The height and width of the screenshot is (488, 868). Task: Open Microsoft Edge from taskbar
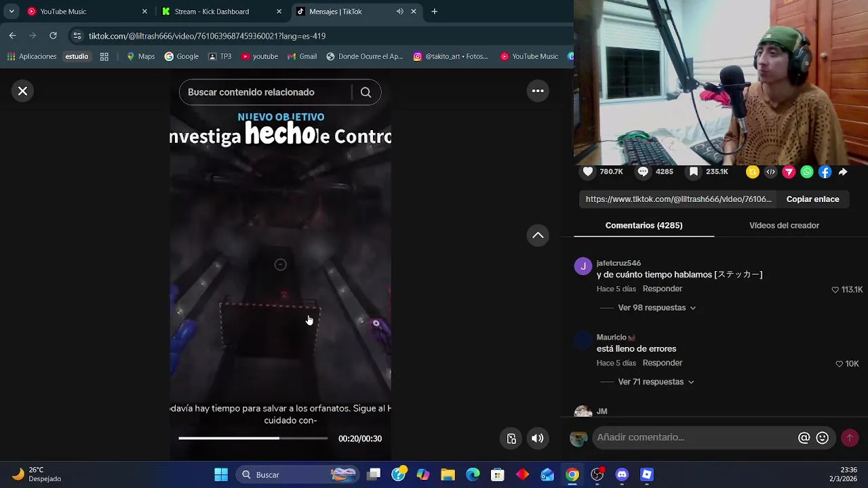click(x=473, y=474)
